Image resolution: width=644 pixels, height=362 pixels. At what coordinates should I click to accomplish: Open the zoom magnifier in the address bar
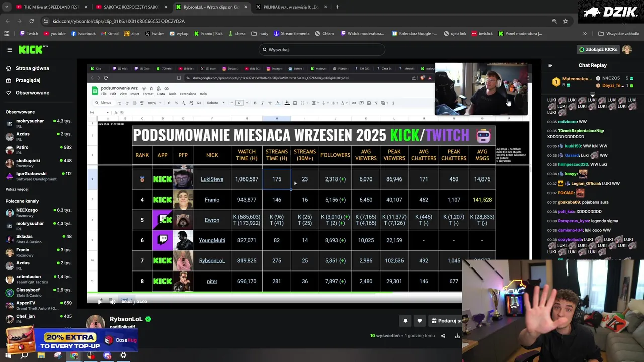tap(554, 21)
